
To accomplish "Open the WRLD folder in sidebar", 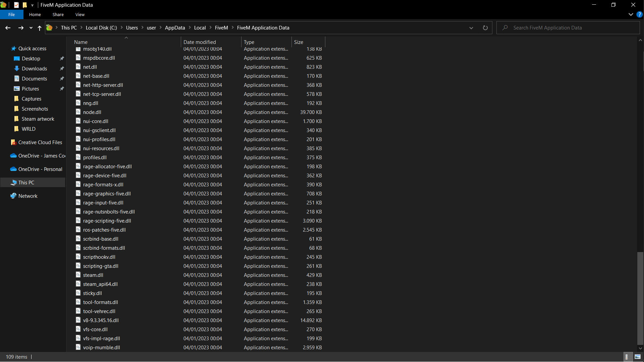I will pyautogui.click(x=29, y=129).
